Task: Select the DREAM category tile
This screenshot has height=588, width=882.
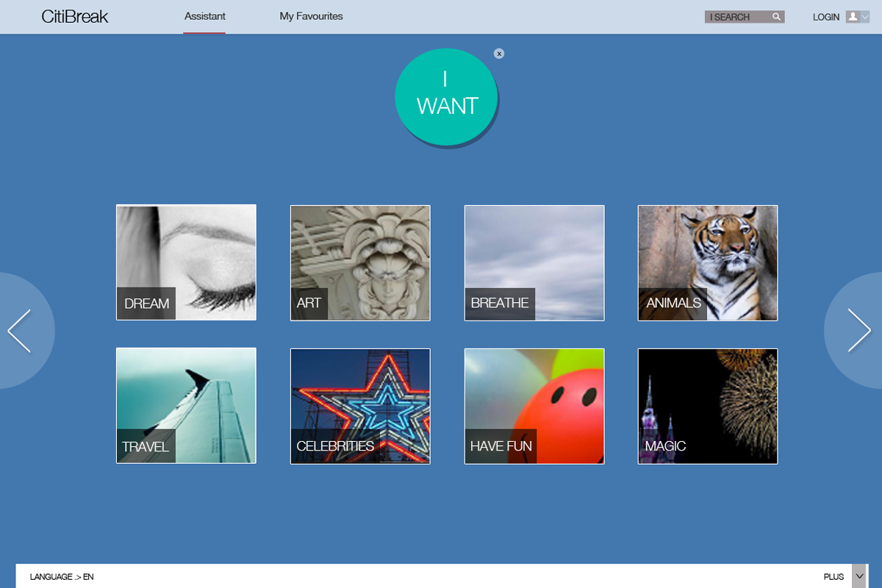Action: click(x=186, y=262)
